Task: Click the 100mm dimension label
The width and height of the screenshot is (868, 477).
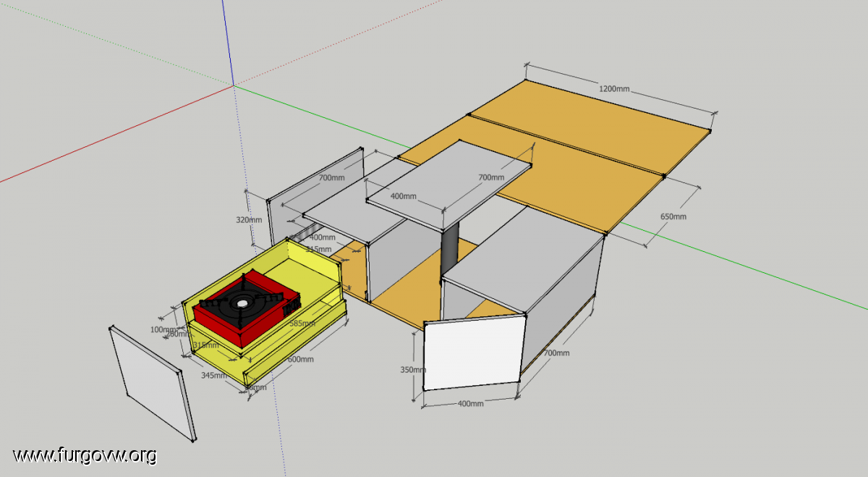Action: pos(163,330)
